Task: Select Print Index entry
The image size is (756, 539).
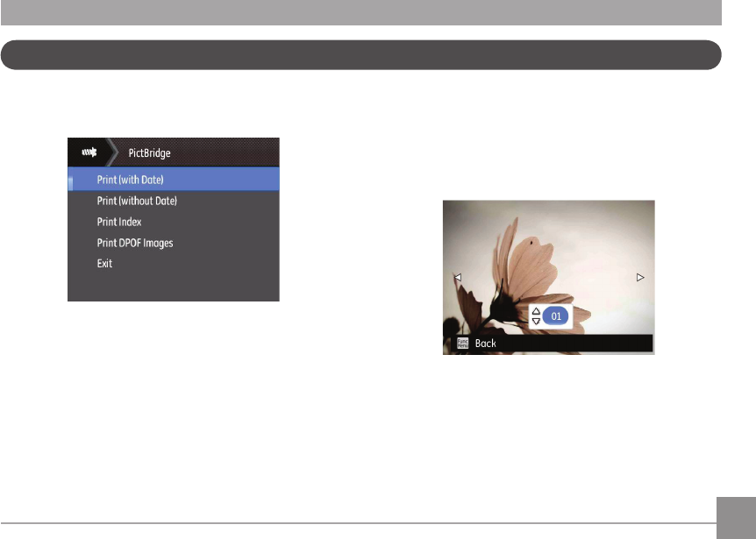Action: 119,222
